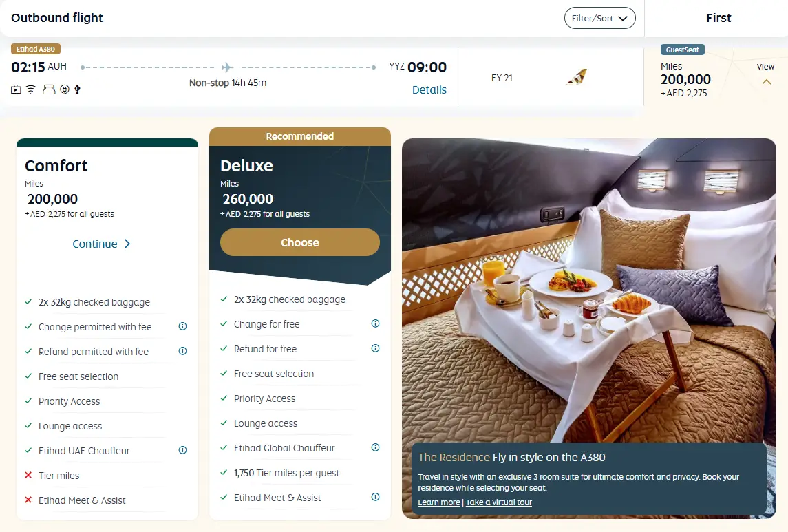
Task: Open Learn more about The Residence
Action: click(x=438, y=502)
